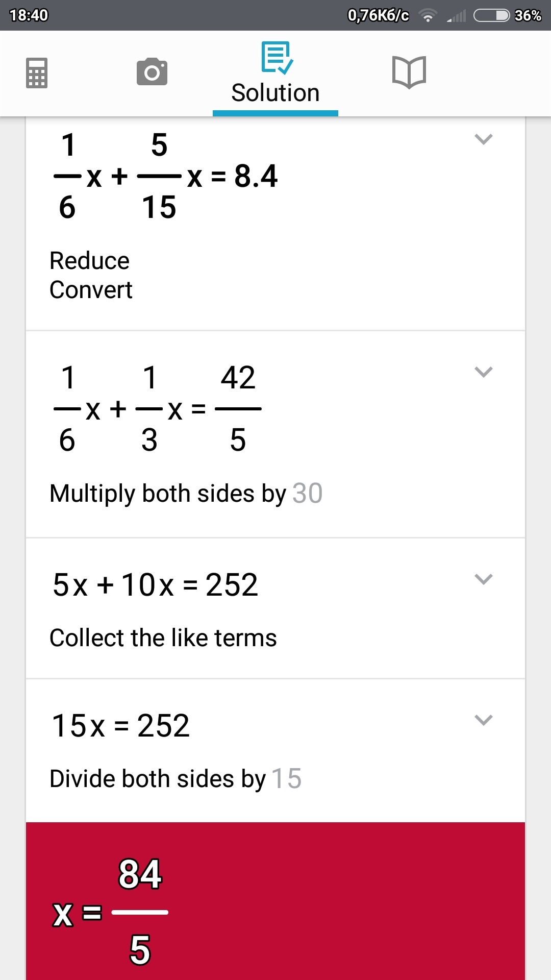Tap the battery indicator icon

click(491, 16)
